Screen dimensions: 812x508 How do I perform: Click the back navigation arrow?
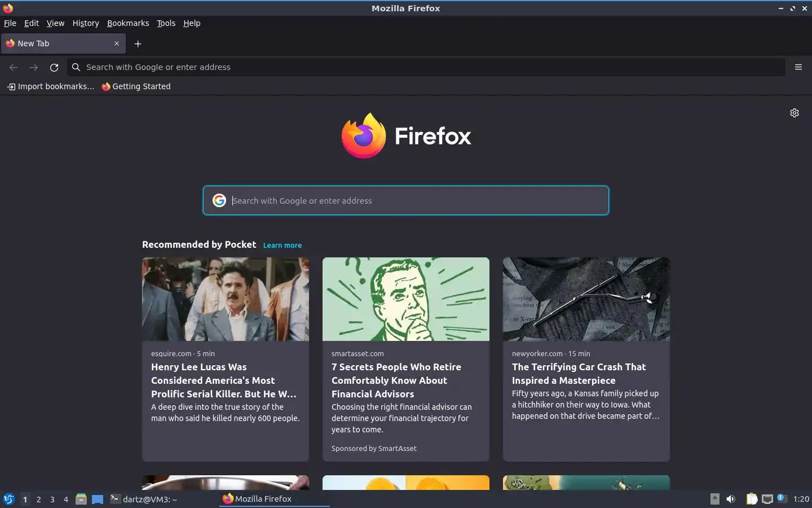coord(14,67)
